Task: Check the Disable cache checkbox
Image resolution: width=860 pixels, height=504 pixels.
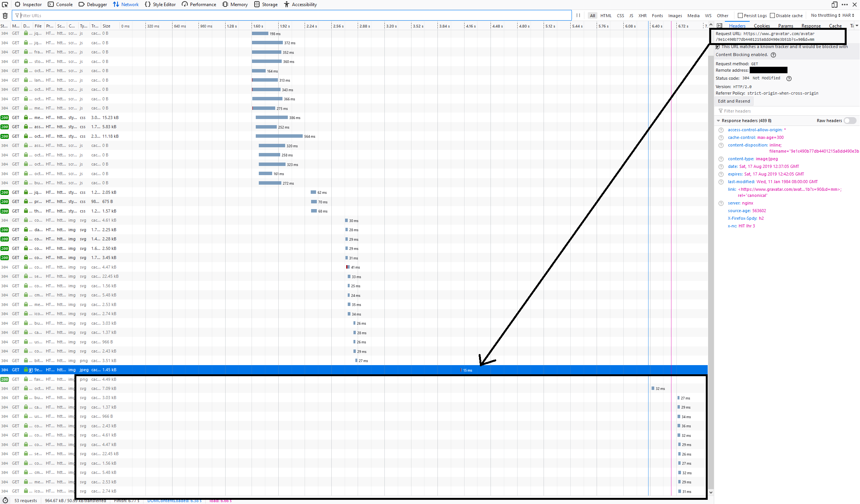Action: point(773,16)
